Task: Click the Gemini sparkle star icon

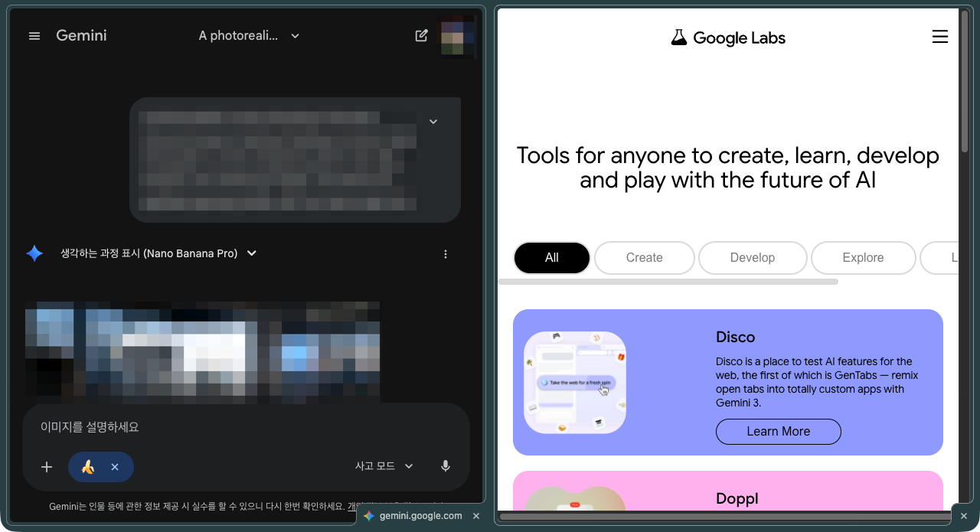Action: click(x=34, y=253)
